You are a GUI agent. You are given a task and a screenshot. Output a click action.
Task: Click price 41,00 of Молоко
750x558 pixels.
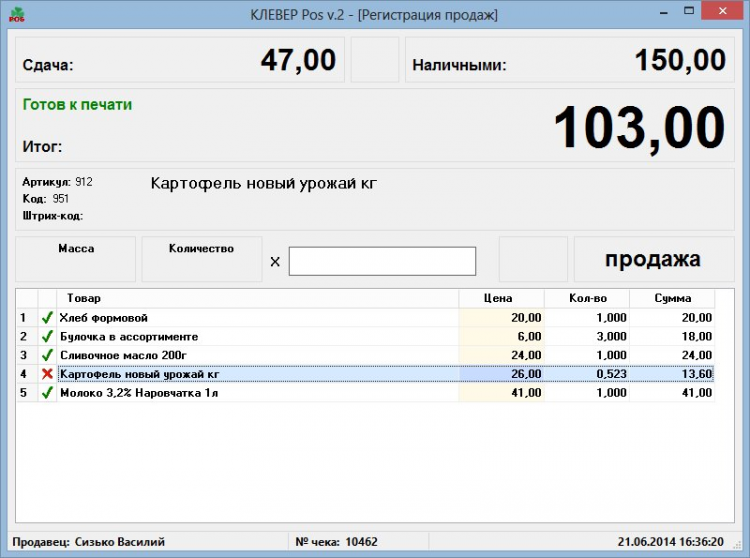526,393
